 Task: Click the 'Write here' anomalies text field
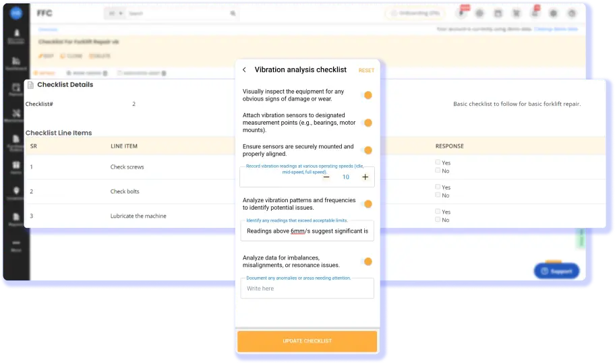pos(307,289)
